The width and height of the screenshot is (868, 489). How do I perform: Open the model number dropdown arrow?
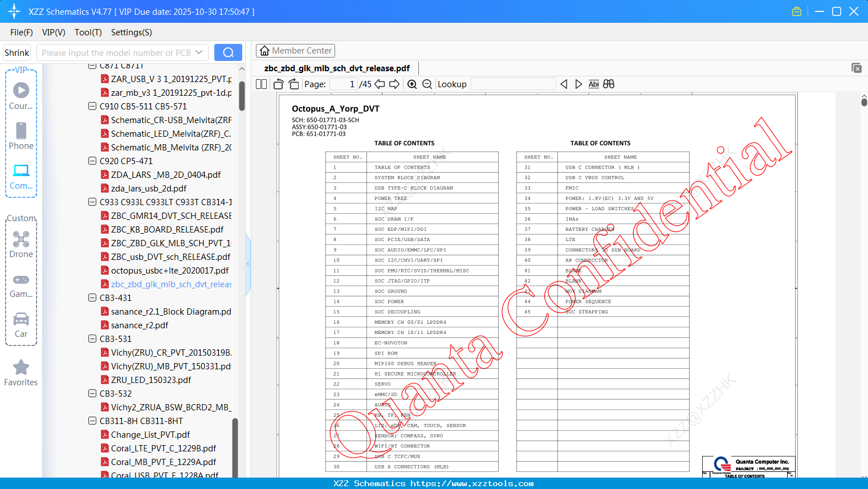click(199, 52)
